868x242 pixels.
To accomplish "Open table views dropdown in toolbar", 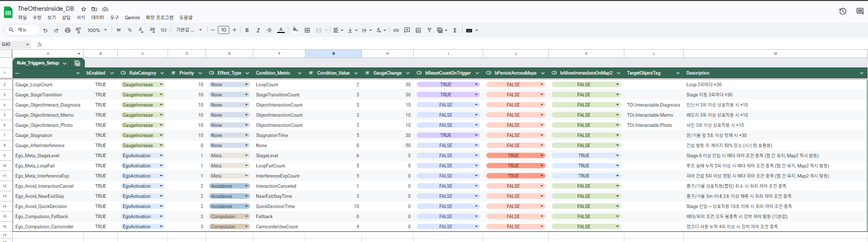I will (442, 30).
